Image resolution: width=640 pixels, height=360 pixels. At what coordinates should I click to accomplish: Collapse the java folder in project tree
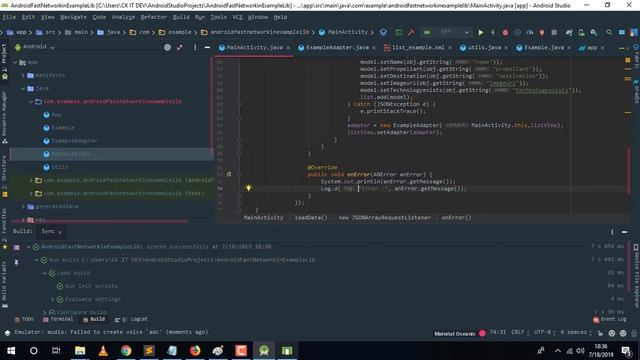23,88
